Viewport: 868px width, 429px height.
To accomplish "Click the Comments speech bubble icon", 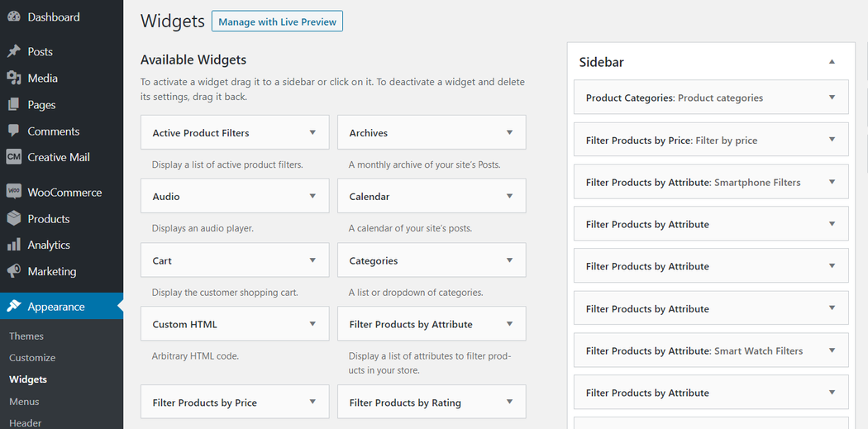I will pos(14,131).
